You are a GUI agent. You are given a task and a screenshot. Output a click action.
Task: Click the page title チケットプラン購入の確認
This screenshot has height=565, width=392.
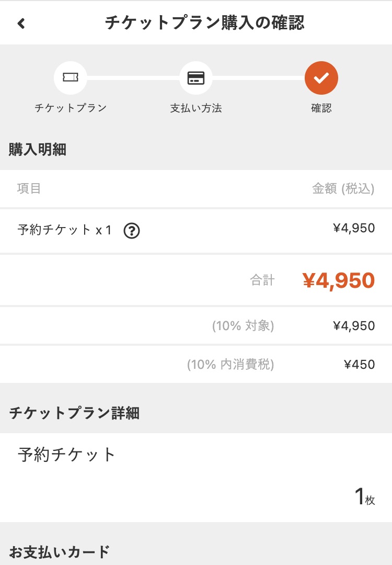(205, 22)
